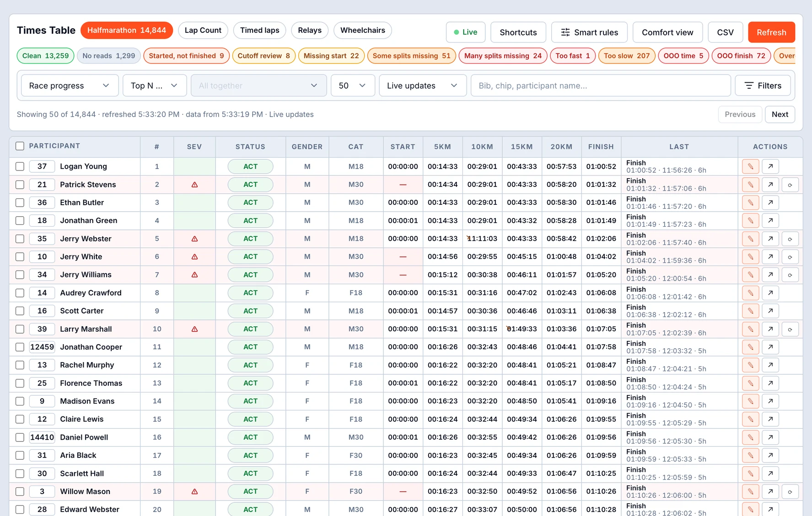Viewport: 812px width, 516px height.
Task: Click the bib number 12459 field
Action: (42, 347)
